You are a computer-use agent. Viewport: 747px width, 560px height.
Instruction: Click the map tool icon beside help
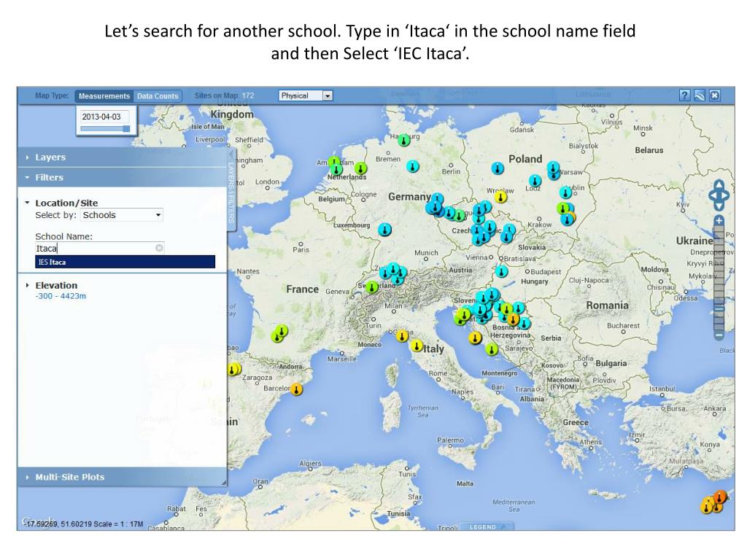pyautogui.click(x=700, y=96)
